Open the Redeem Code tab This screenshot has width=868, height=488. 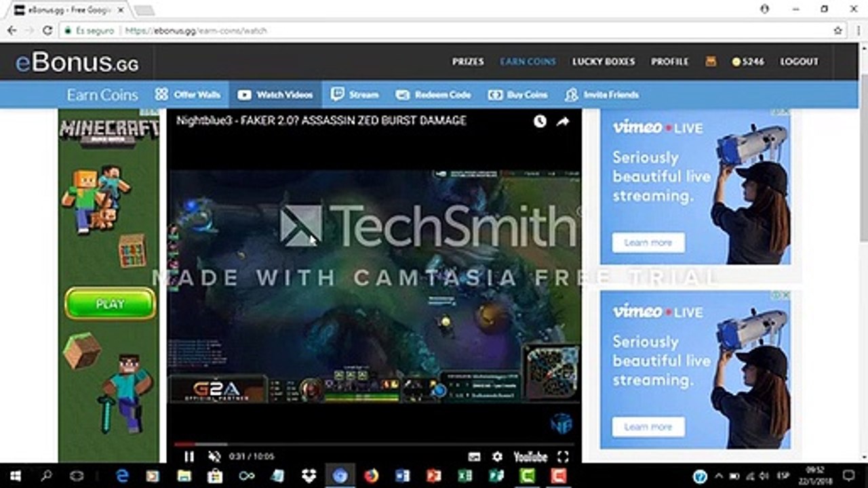click(x=433, y=95)
